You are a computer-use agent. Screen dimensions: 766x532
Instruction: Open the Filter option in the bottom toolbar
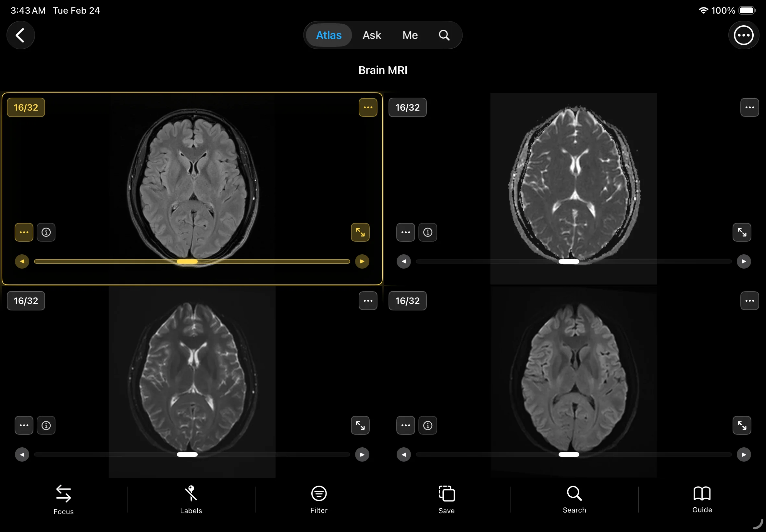click(x=318, y=499)
